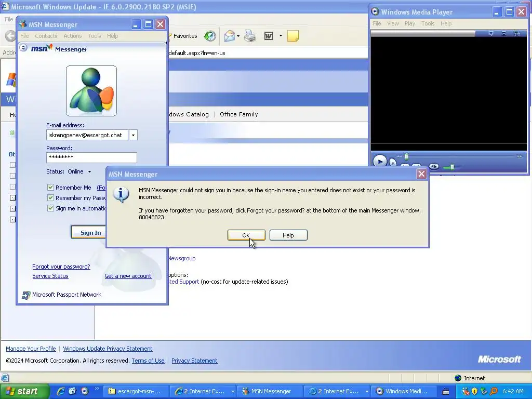532x399 pixels.
Task: Click the Terms of Use link
Action: pos(148,361)
